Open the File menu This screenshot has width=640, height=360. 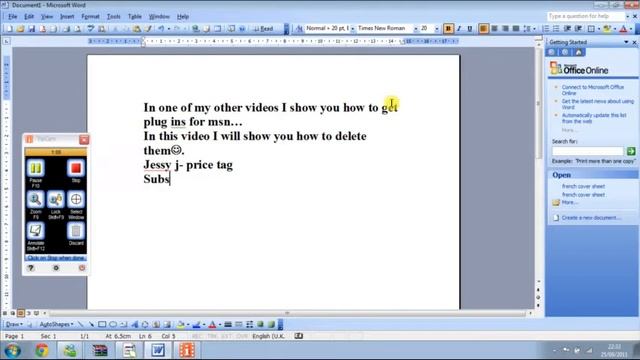(x=13, y=17)
